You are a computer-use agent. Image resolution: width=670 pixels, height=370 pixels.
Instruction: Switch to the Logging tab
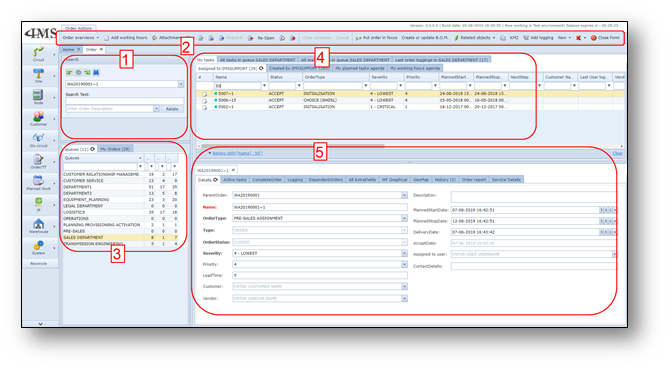coord(295,180)
